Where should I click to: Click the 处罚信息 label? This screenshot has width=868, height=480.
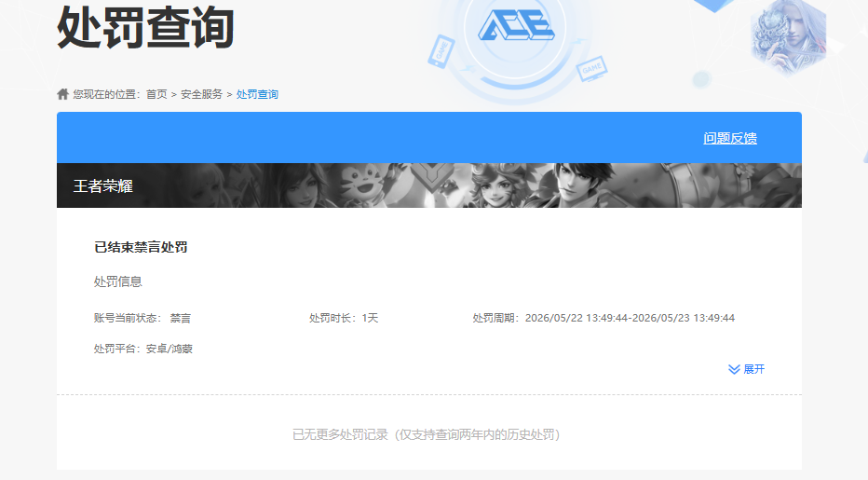pyautogui.click(x=118, y=281)
